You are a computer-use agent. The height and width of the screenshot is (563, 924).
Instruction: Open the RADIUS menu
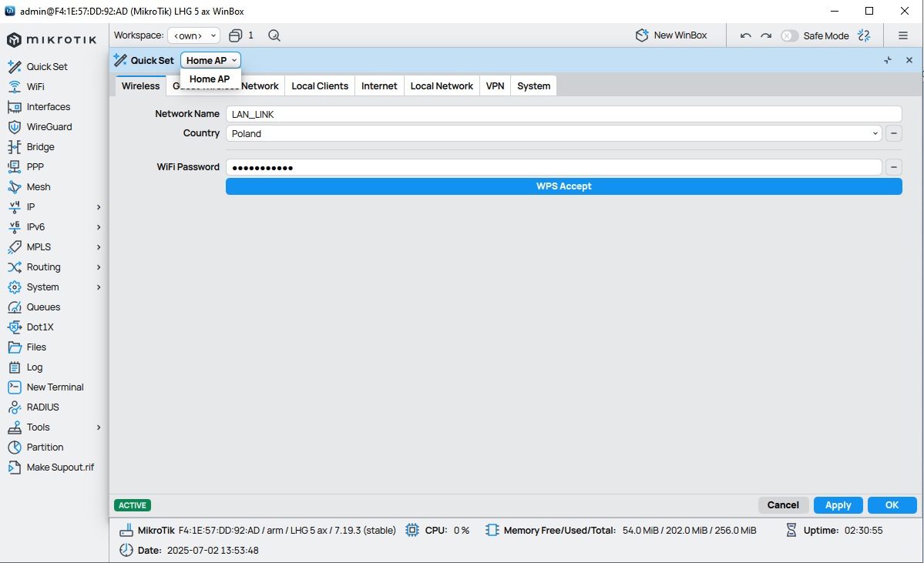(42, 407)
